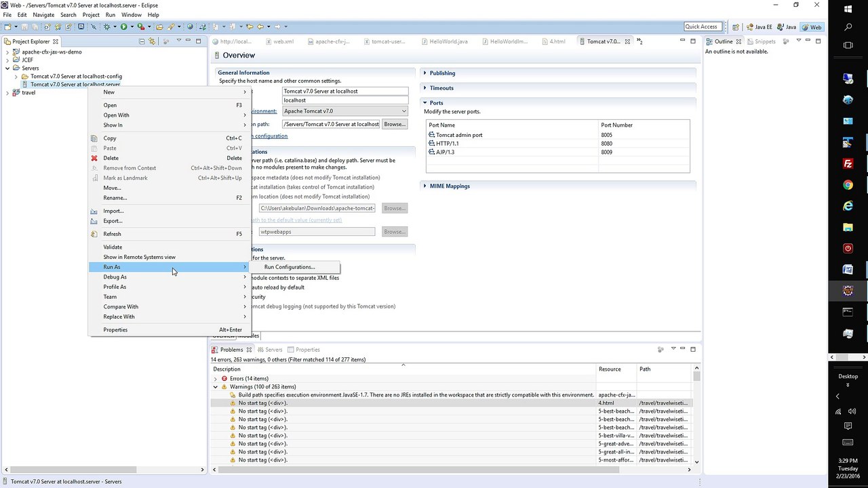The image size is (868, 488).
Task: Open the Window menu
Action: [x=132, y=15]
